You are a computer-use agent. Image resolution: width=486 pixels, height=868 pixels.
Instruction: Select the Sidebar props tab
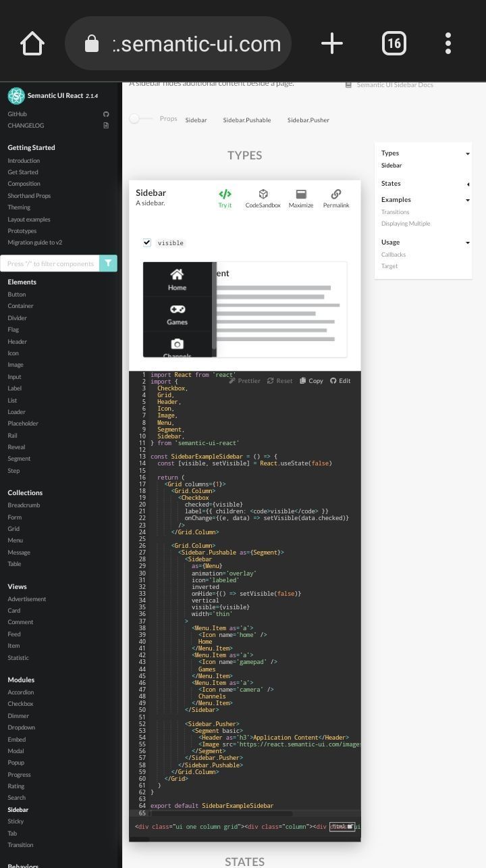click(x=196, y=120)
